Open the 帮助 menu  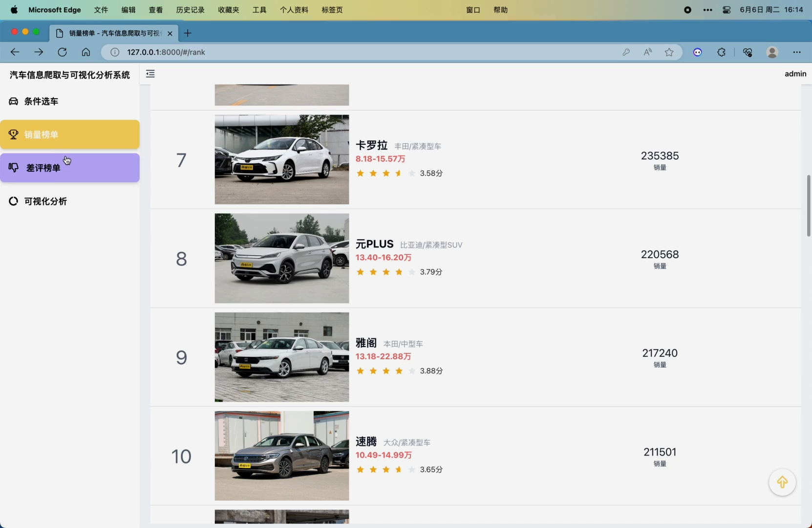point(500,10)
